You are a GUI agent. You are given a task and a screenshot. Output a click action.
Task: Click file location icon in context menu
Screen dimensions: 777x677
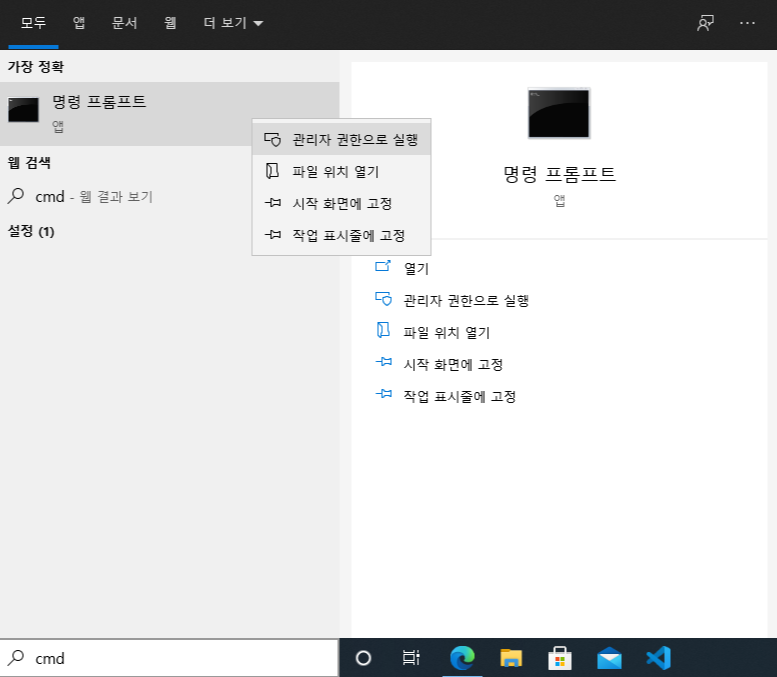click(x=272, y=171)
